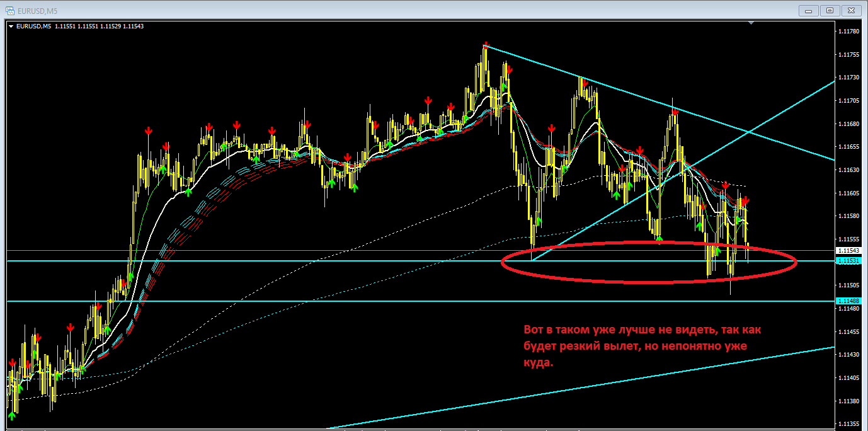Click the 1.11380 price scale value
The image size is (868, 431).
(x=849, y=401)
